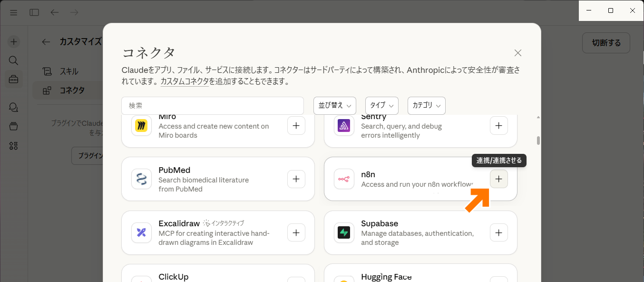The height and width of the screenshot is (282, 644).
Task: Click the Supabase connector logo
Action: (x=344, y=233)
